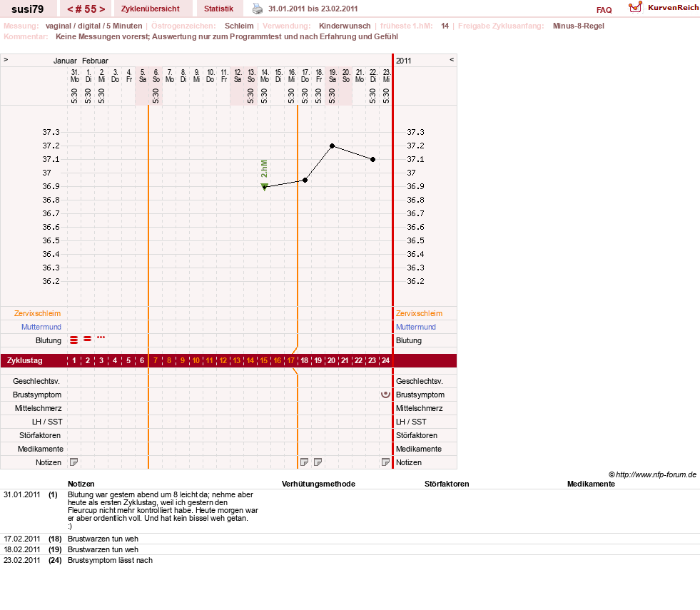Click date header '14. Mo'
This screenshot has width=700, height=610.
264,76
